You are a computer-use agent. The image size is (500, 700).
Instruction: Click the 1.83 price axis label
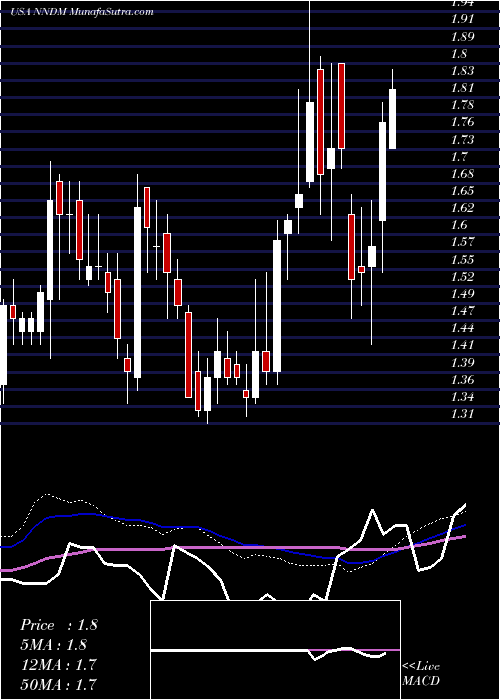tap(461, 71)
